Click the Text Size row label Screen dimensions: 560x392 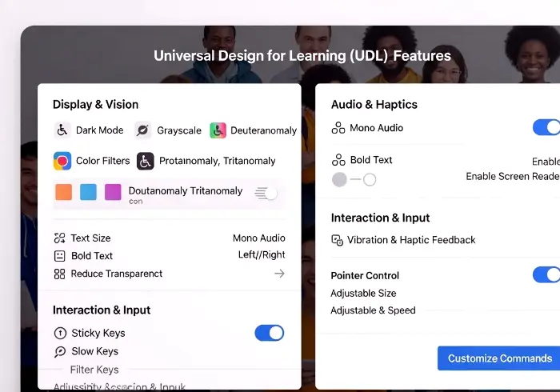click(90, 238)
